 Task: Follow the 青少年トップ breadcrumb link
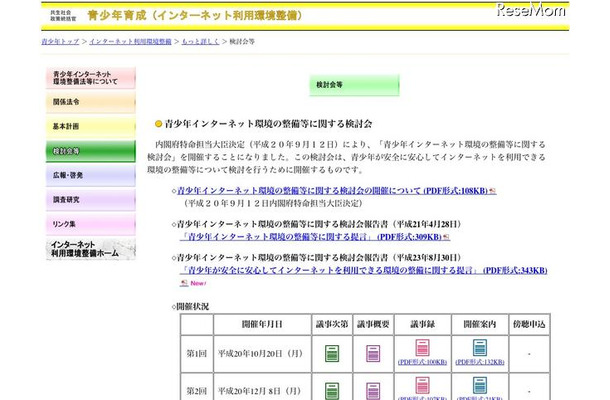pyautogui.click(x=60, y=41)
